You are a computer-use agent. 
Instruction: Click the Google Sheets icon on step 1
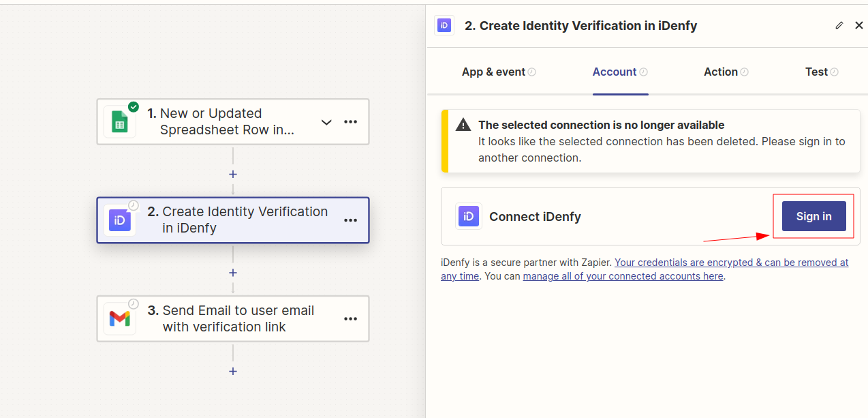click(x=120, y=121)
